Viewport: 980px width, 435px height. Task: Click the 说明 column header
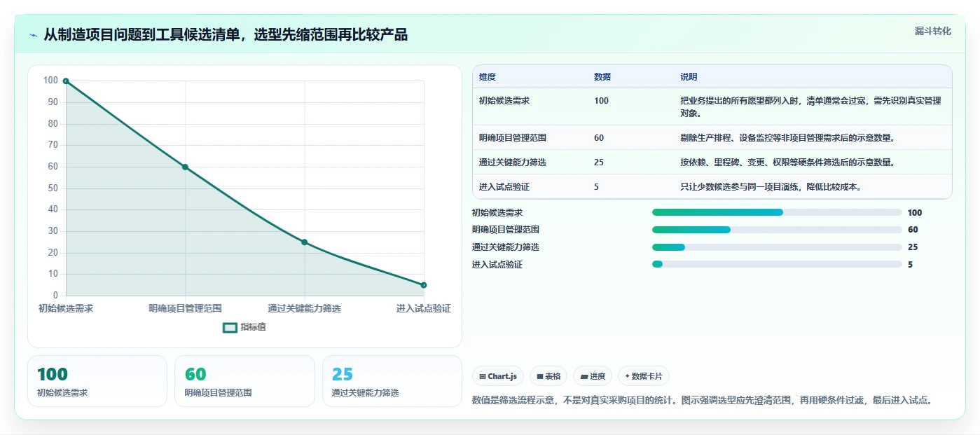689,77
